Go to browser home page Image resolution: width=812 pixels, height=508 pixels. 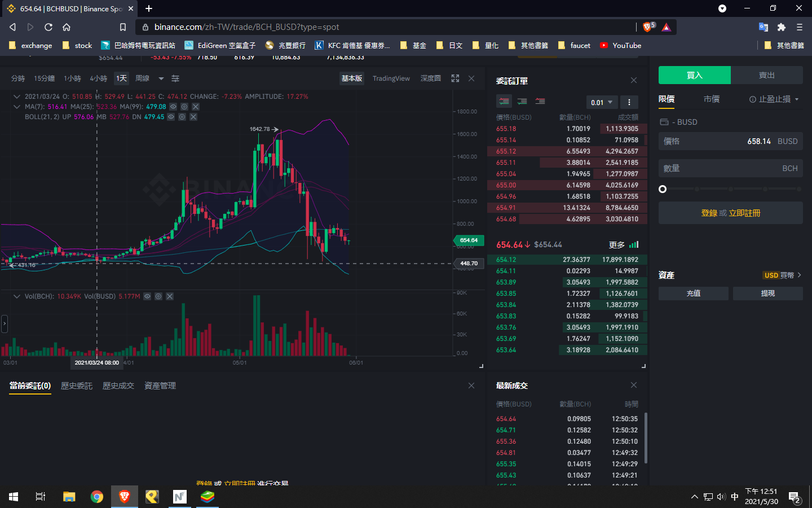pos(67,27)
